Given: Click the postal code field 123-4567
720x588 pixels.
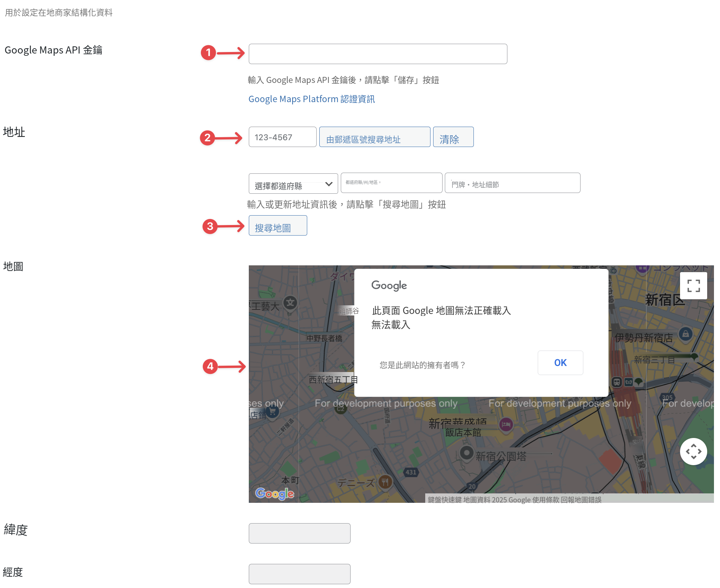Looking at the screenshot, I should click(x=282, y=137).
